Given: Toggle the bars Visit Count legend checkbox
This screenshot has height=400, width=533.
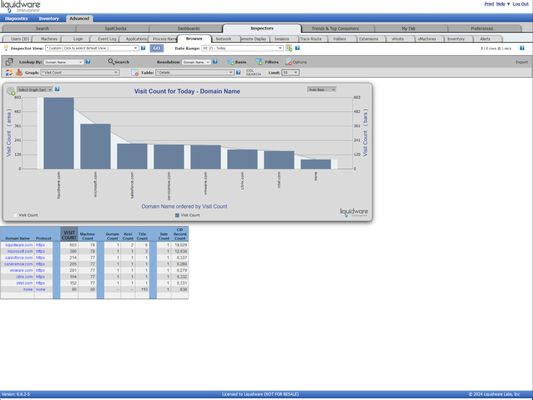Looking at the screenshot, I should (x=177, y=215).
